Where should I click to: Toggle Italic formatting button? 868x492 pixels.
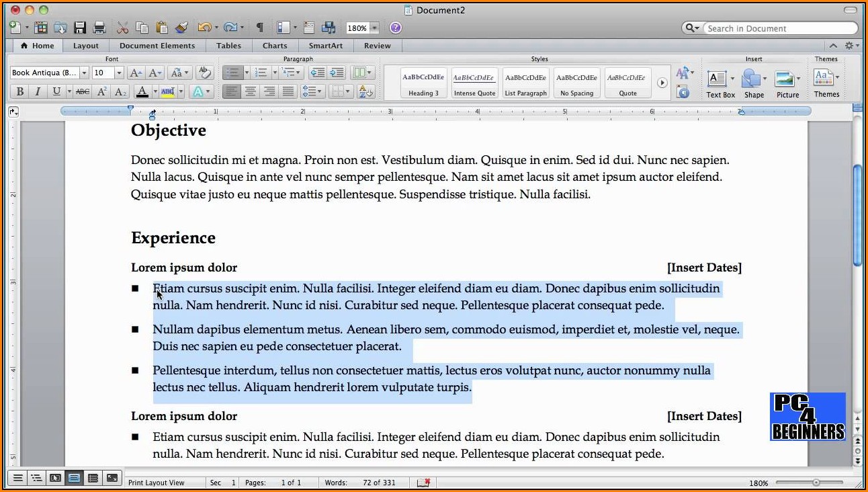38,91
